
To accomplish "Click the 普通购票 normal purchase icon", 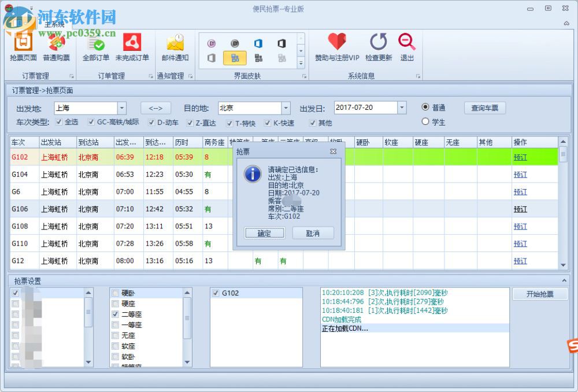I will click(x=55, y=47).
